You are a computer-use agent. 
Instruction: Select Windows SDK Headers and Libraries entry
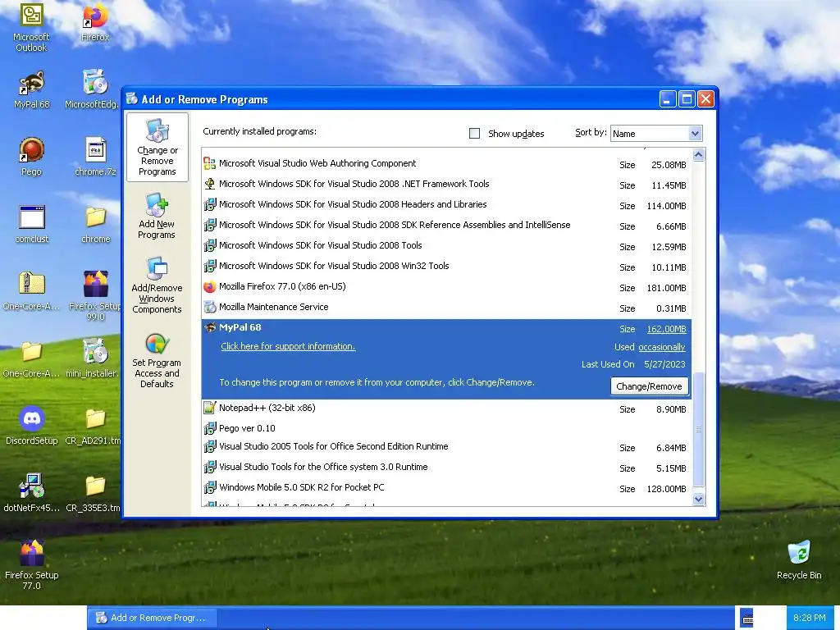pyautogui.click(x=446, y=205)
